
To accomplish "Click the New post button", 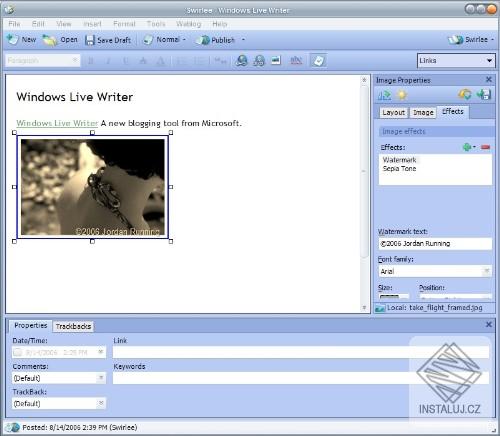I will point(21,40).
